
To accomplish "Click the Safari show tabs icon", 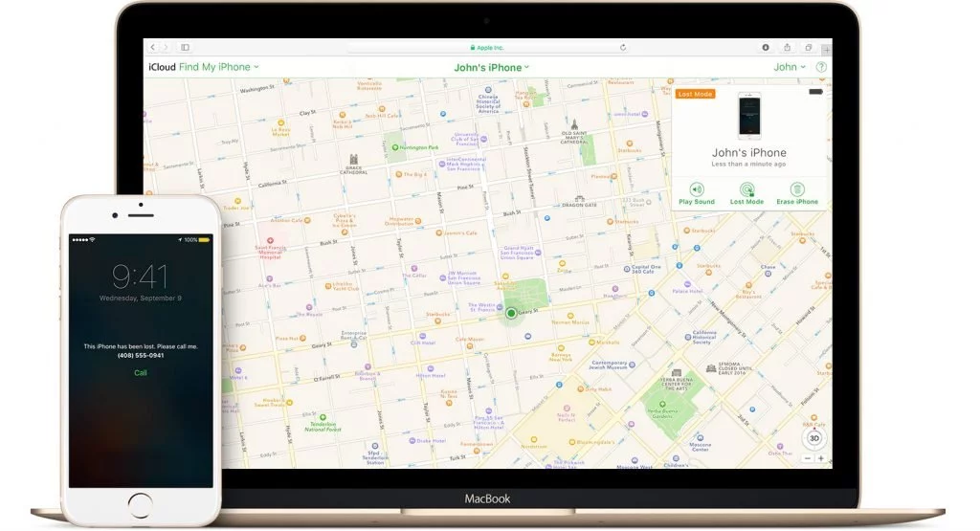I will tap(809, 47).
